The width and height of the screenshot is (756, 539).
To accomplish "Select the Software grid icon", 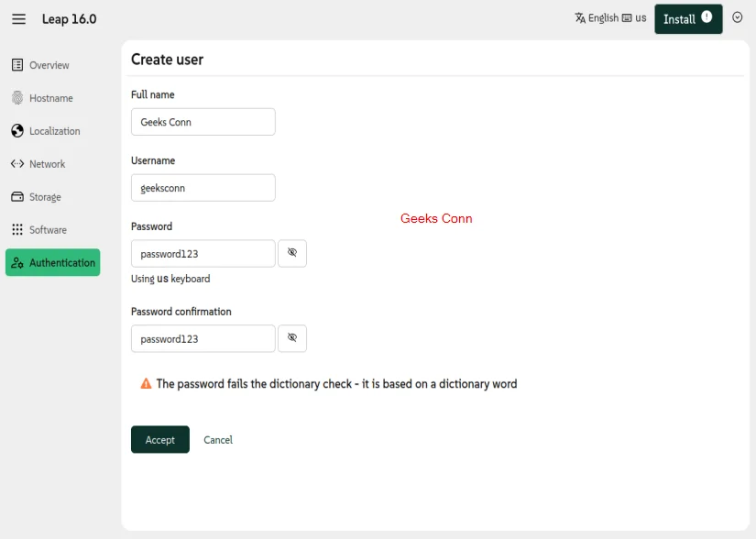I will pyautogui.click(x=16, y=230).
